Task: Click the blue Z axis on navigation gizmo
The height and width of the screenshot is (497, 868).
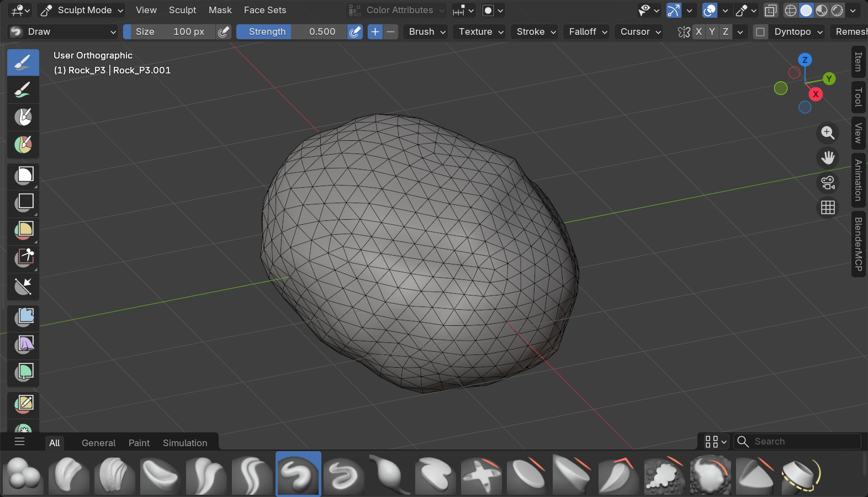Action: click(x=805, y=60)
